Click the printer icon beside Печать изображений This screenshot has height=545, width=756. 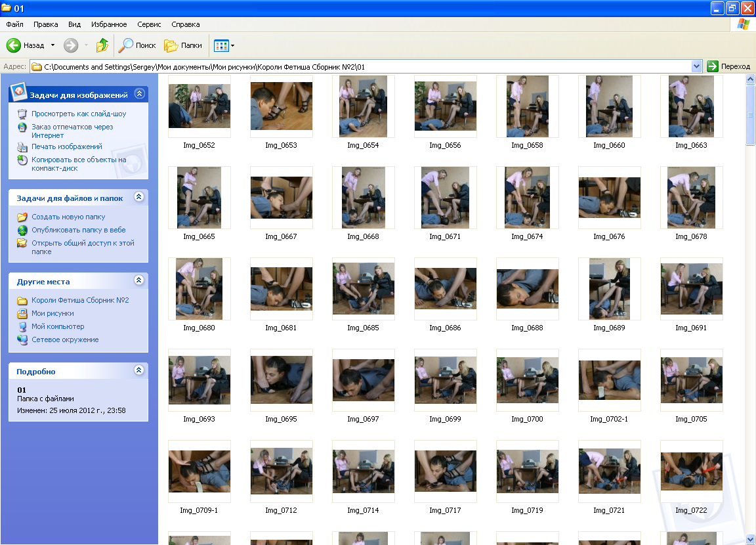[22, 147]
